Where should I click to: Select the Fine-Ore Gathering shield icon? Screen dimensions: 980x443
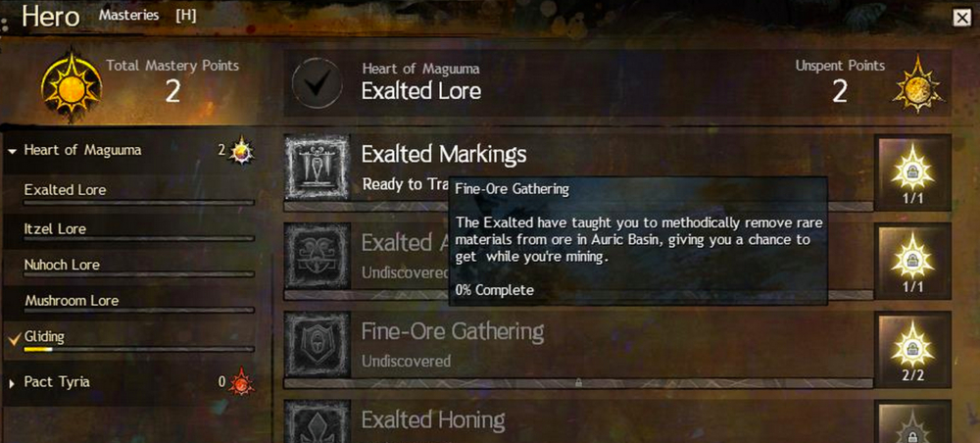click(317, 345)
